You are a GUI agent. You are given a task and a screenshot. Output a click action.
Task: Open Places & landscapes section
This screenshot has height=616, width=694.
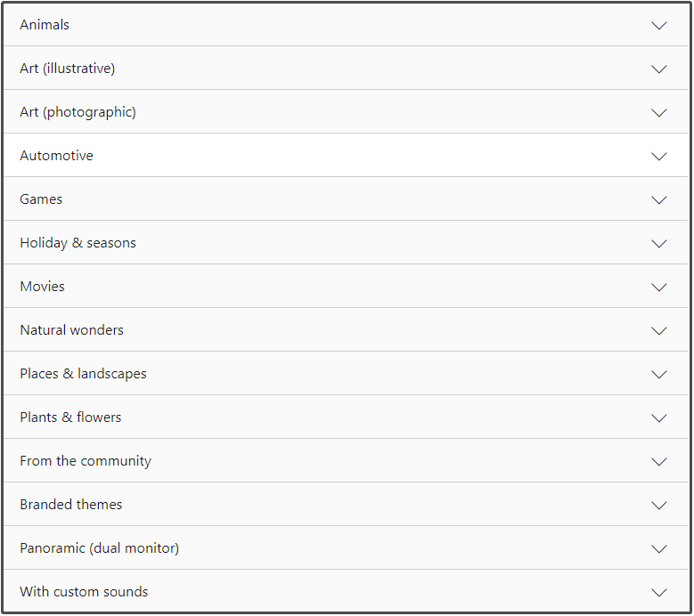(346, 374)
